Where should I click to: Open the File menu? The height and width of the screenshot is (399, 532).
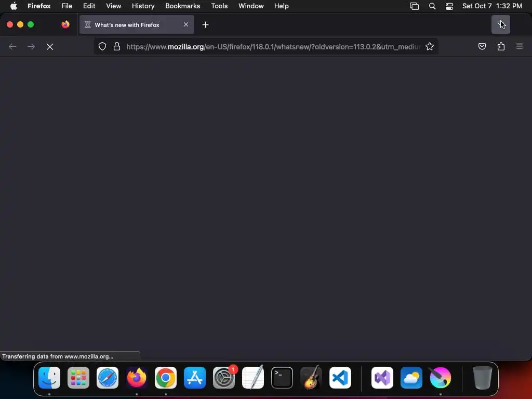click(67, 6)
